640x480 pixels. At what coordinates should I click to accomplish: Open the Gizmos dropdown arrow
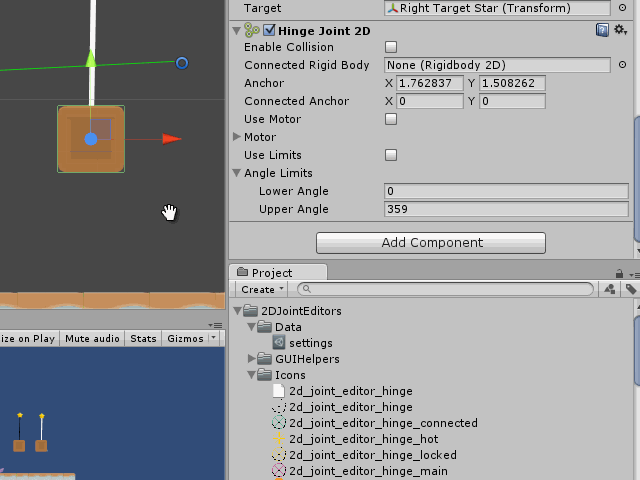[213, 338]
